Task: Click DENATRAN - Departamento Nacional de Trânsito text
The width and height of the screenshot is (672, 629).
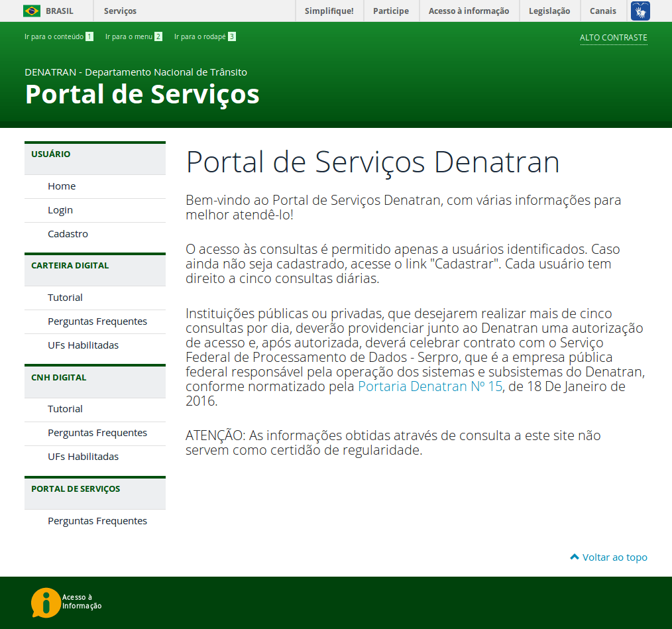Action: pos(136,72)
